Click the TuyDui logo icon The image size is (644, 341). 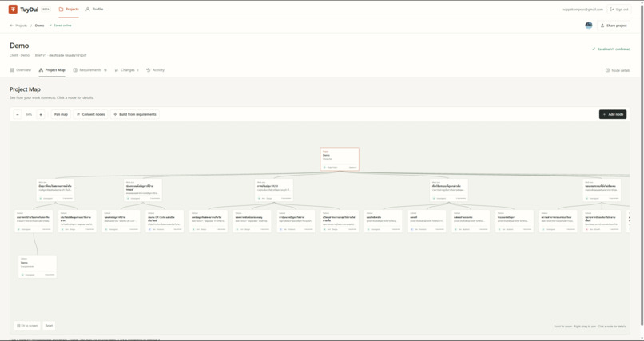[x=13, y=9]
